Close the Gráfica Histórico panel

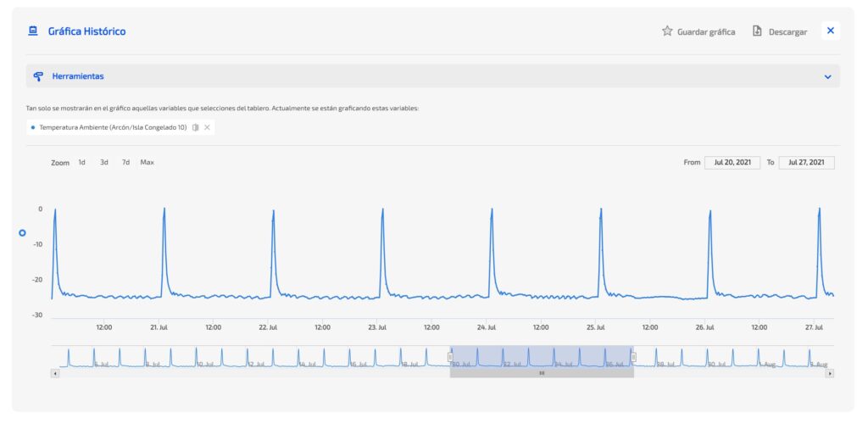pos(831,31)
